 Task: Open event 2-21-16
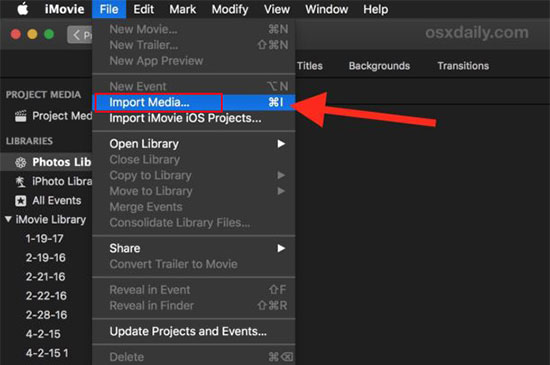pyautogui.click(x=45, y=277)
